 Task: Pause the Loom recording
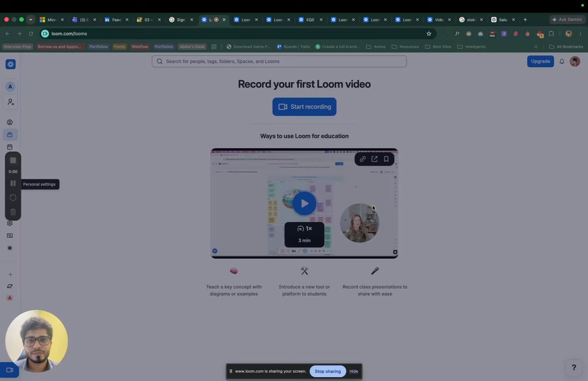tap(13, 183)
